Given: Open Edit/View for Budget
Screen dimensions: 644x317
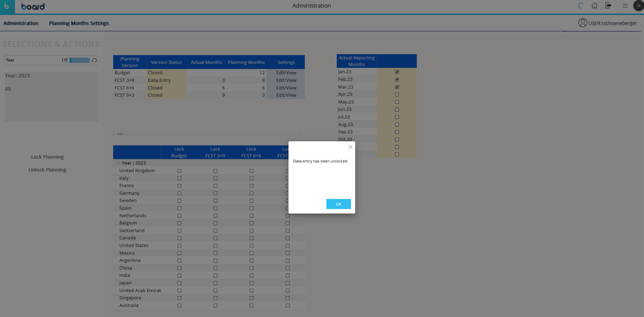Looking at the screenshot, I should tap(286, 73).
